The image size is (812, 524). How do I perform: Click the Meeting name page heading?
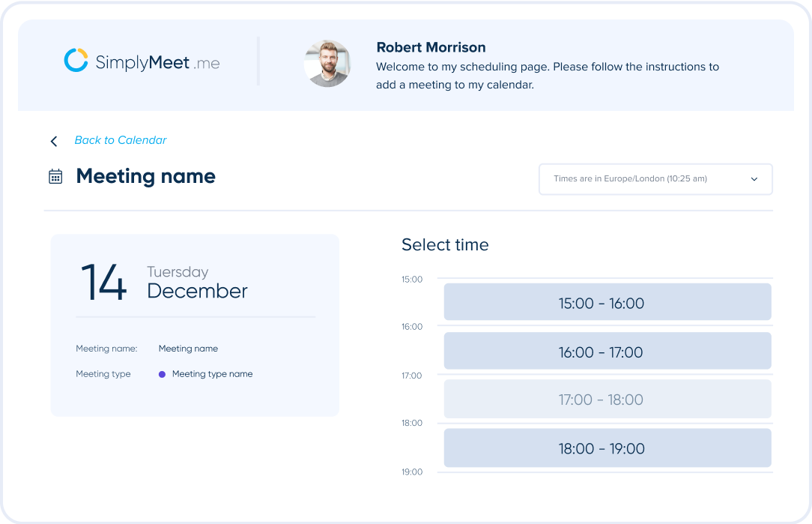[x=146, y=176]
